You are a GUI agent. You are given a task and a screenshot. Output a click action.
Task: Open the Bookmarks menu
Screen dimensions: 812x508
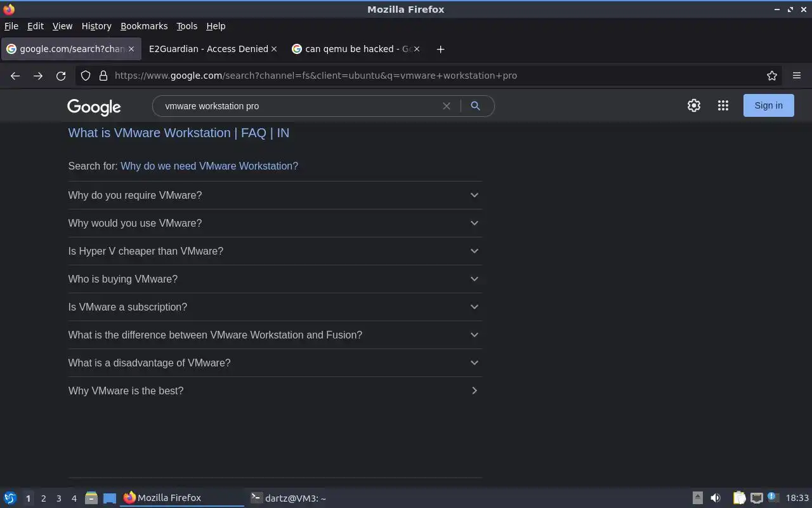[144, 26]
